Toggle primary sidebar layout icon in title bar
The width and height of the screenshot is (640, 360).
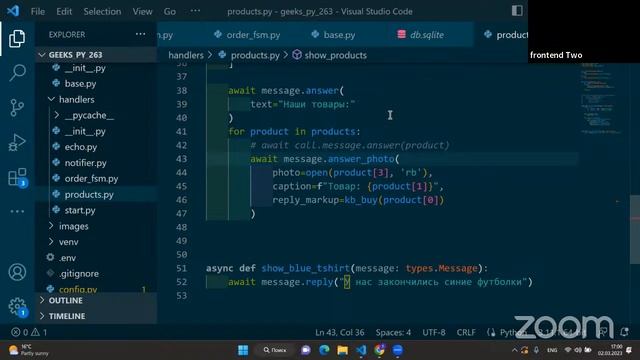click(517, 11)
